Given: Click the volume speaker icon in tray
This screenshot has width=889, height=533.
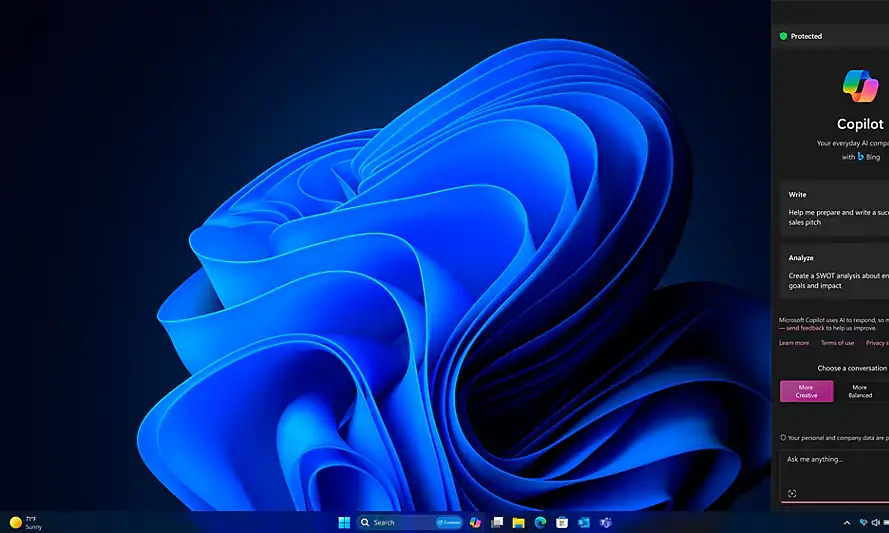Looking at the screenshot, I should click(875, 523).
